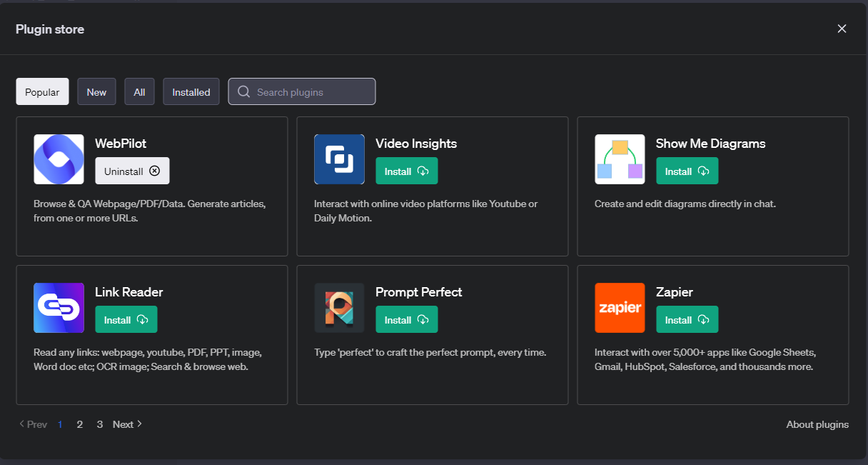Screen dimensions: 868x465
Task: Select page 1 in pagination
Action: click(60, 424)
